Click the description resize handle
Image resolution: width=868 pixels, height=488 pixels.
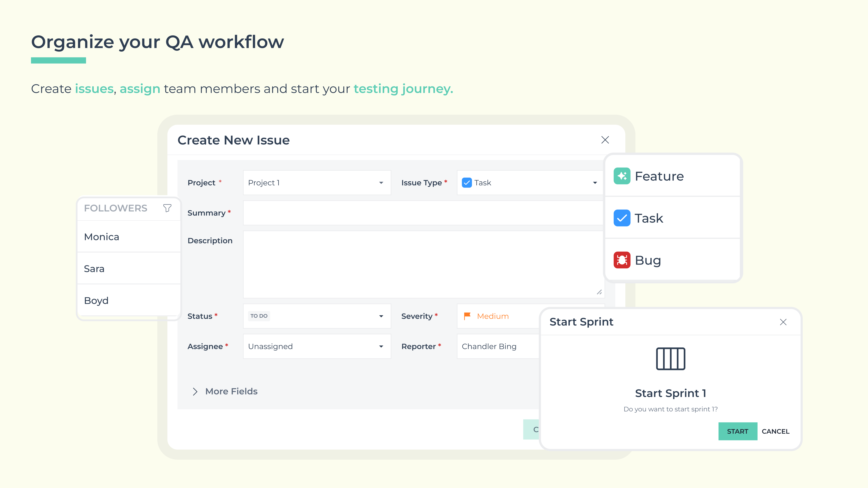599,292
